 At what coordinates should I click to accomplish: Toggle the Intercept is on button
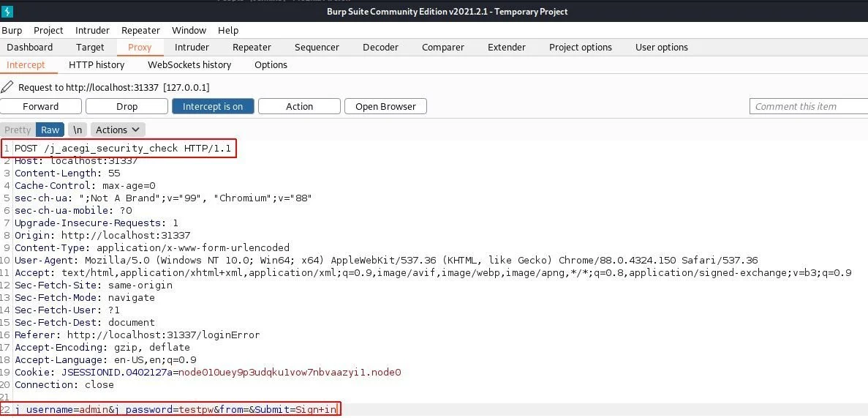213,106
